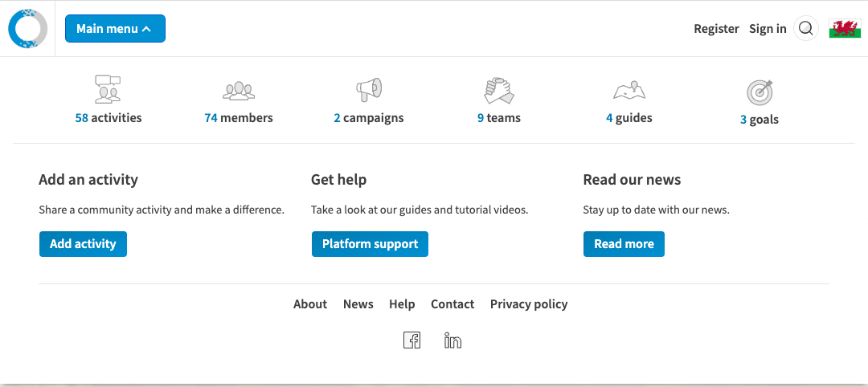Click the search magnifier icon
This screenshot has height=387, width=868.
806,28
